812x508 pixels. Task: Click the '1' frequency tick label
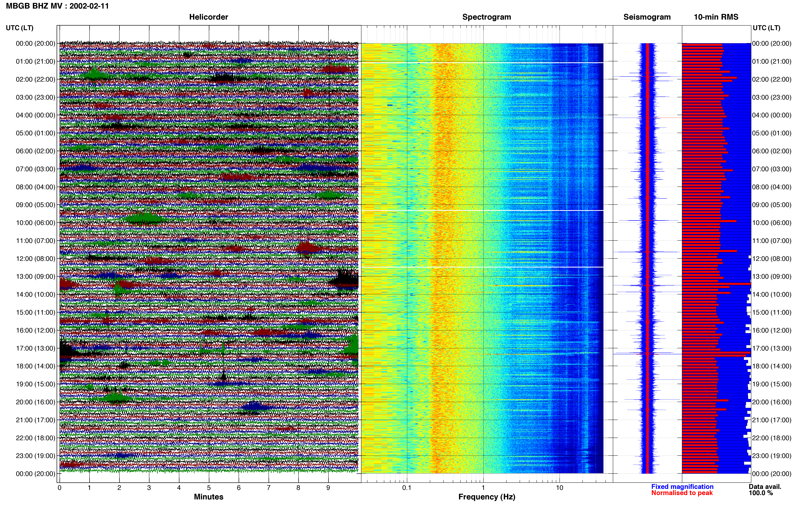coord(483,488)
